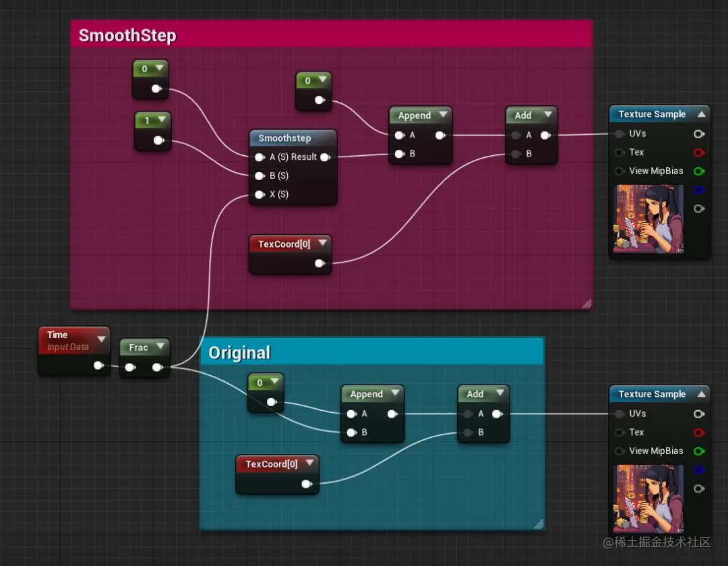Click lower Add node A input pin
The image size is (728, 566).
468,414
